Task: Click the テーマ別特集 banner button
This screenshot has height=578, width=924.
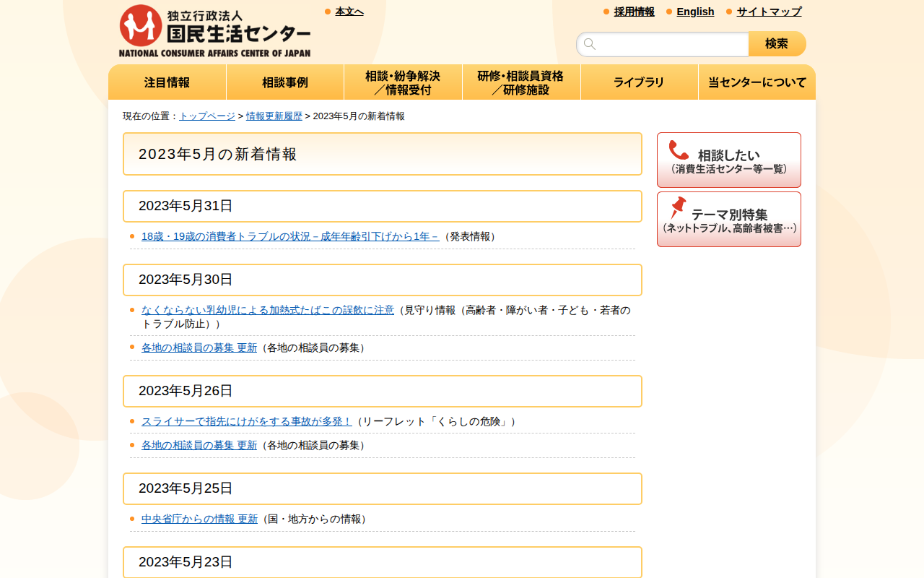Action: 729,220
